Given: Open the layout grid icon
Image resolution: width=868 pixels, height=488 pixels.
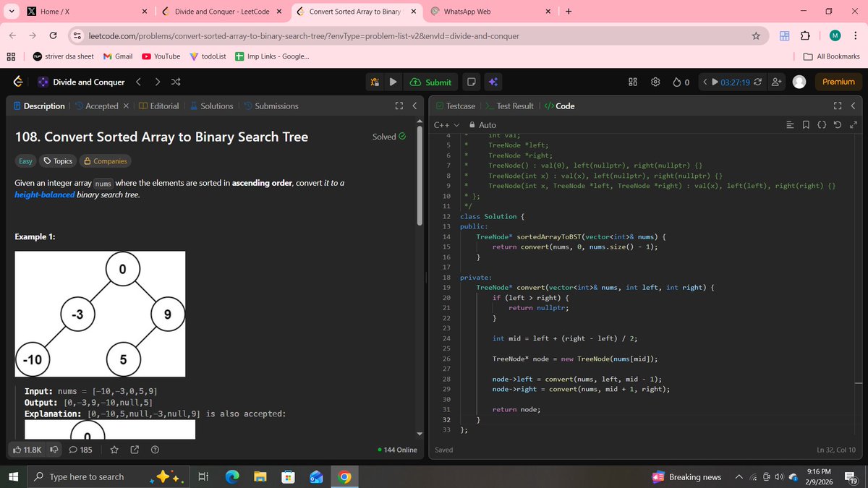Looking at the screenshot, I should pos(632,82).
